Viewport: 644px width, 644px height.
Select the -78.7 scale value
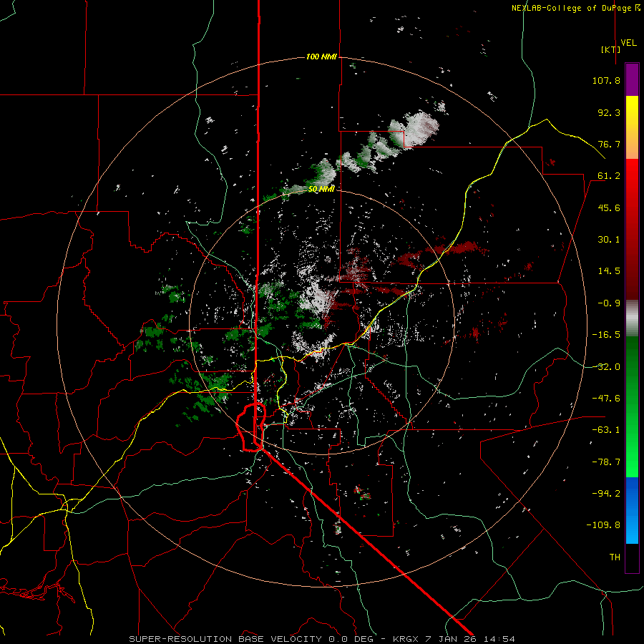(x=606, y=462)
